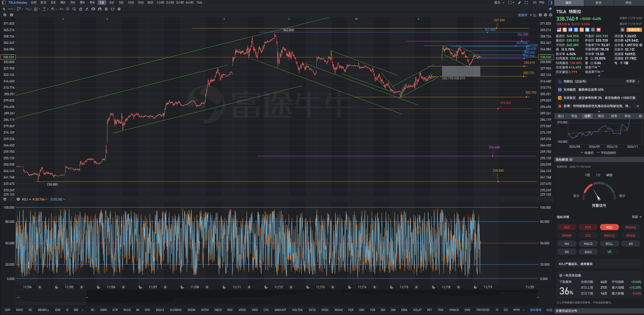Select the 60分 indicator period
The image size is (644, 315).
609,175
